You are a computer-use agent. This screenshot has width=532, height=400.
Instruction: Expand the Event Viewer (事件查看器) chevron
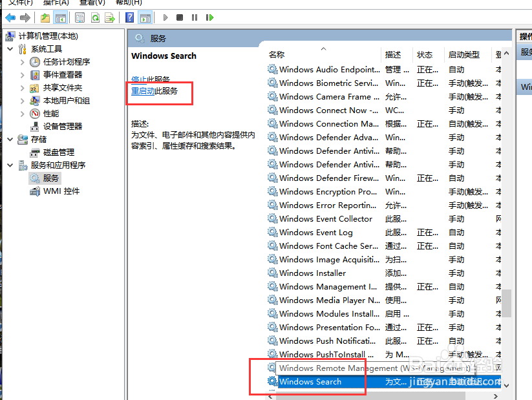point(23,75)
